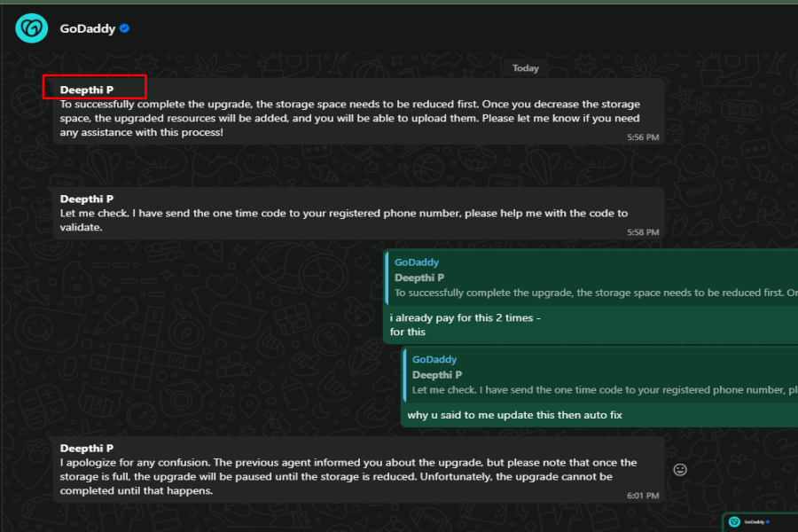798x532 pixels.
Task: Click the 5:56 PM timestamp
Action: coord(644,137)
